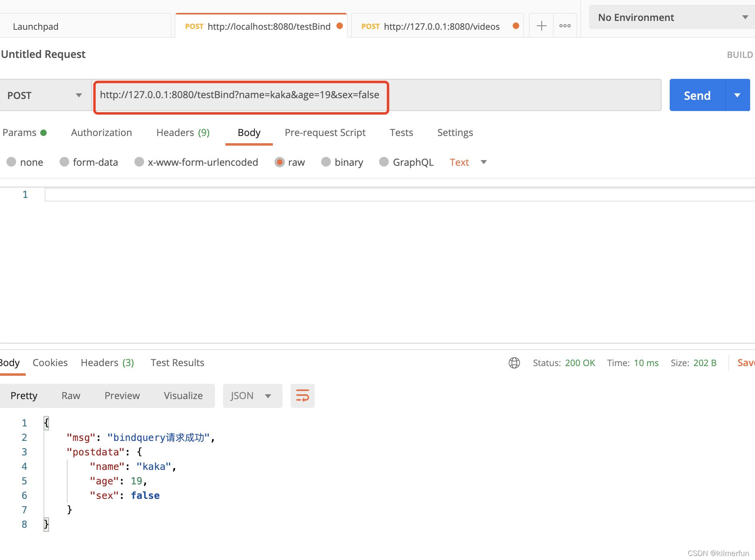Viewport: 755px width, 560px height.
Task: Click the "msg" key in the response
Action: [x=81, y=437]
